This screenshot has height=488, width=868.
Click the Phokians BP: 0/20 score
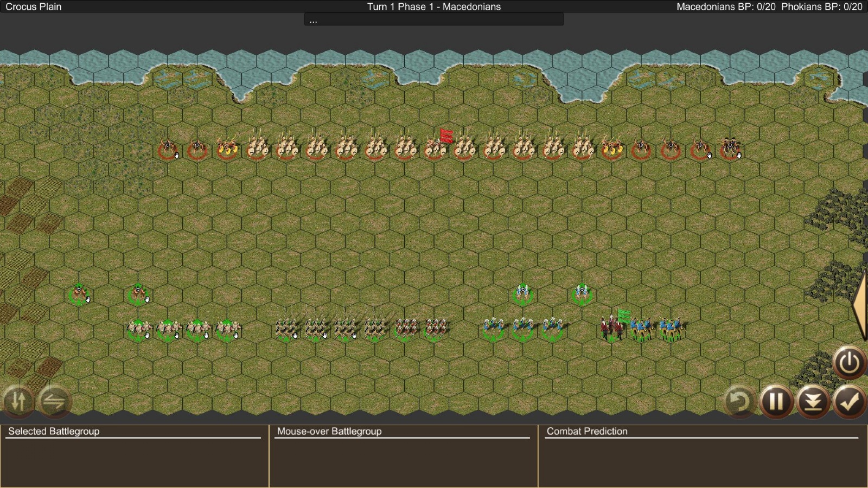coord(821,7)
